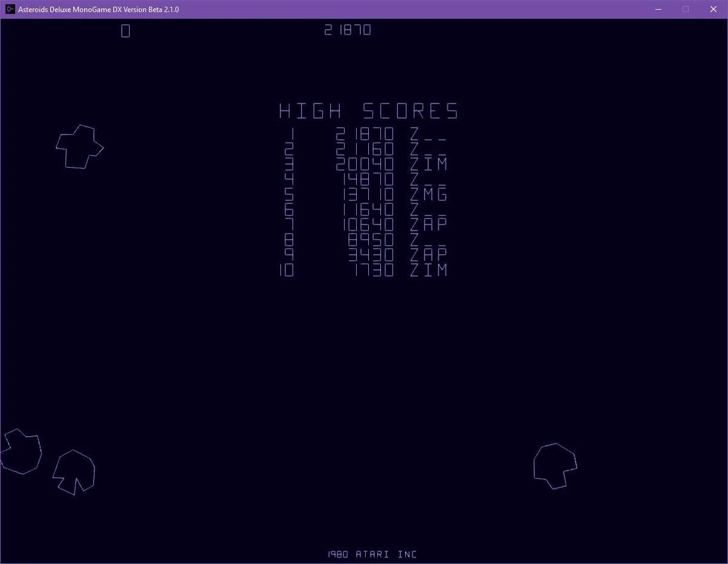Close the Asteroids Deluxe window

coord(713,9)
